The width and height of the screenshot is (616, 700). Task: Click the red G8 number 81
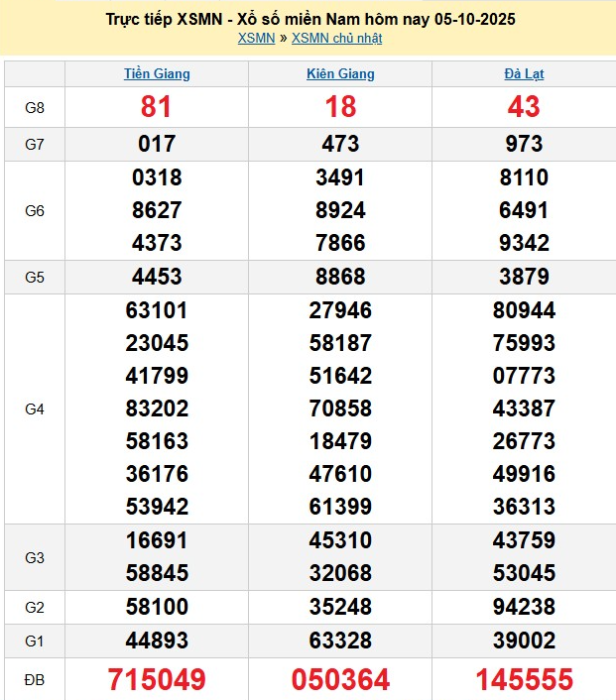click(157, 107)
